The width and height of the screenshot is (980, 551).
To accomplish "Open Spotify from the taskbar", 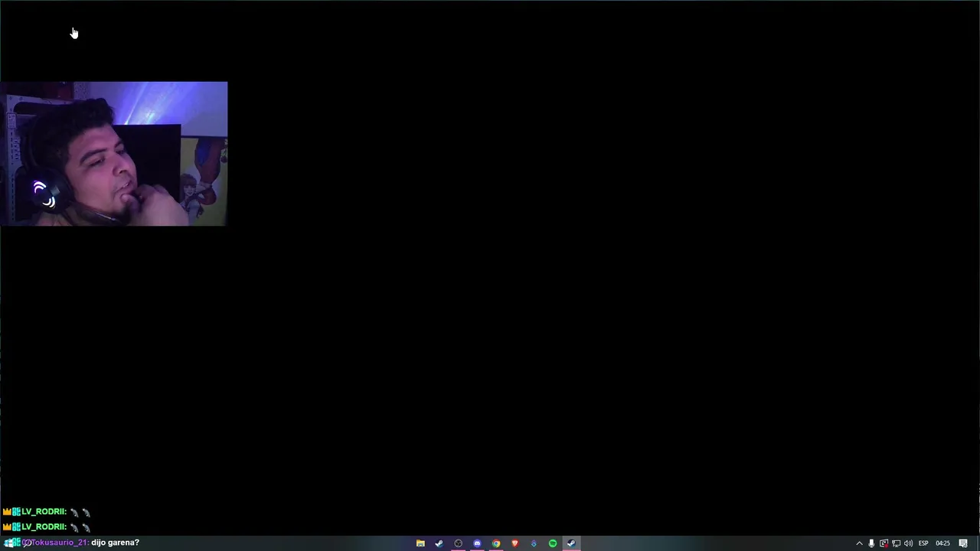I will coord(553,543).
